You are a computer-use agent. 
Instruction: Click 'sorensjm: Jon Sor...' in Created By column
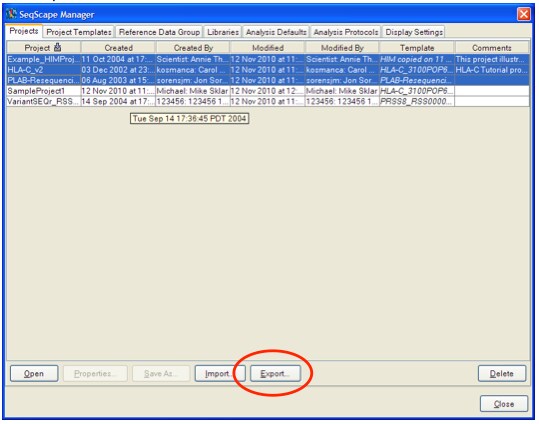coord(192,80)
